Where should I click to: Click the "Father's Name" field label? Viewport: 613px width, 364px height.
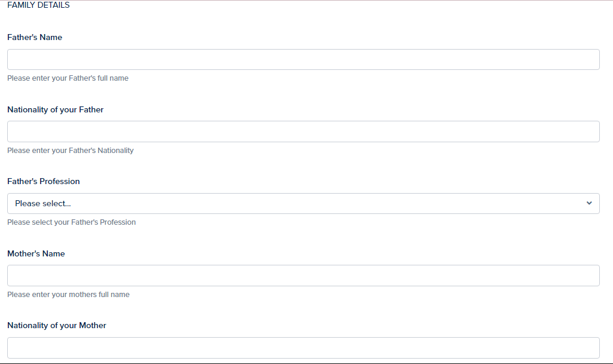point(35,37)
